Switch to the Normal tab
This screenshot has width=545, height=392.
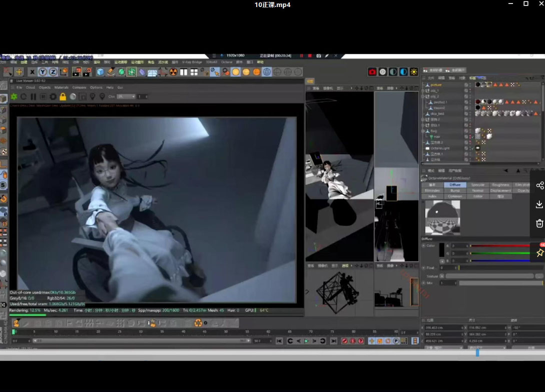click(x=477, y=190)
